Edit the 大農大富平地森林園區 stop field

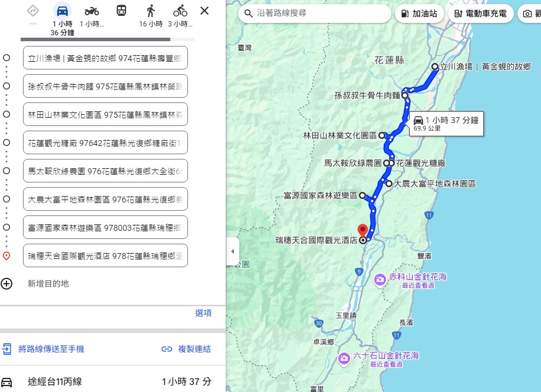click(105, 199)
